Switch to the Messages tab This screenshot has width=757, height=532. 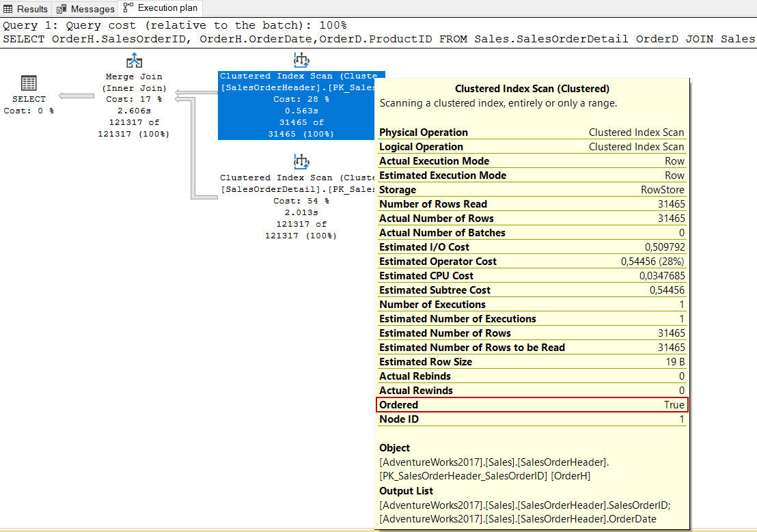(85, 9)
